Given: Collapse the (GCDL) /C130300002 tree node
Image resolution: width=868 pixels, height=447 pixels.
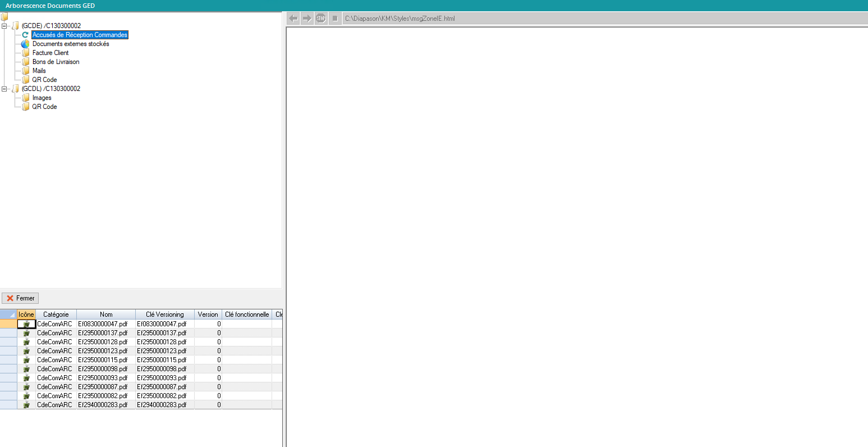Looking at the screenshot, I should [x=4, y=89].
